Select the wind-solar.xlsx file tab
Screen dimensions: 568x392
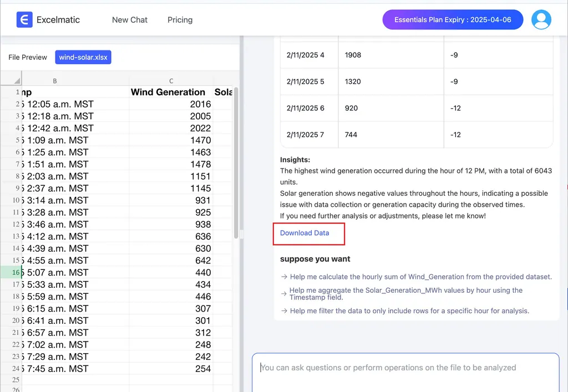pos(83,57)
